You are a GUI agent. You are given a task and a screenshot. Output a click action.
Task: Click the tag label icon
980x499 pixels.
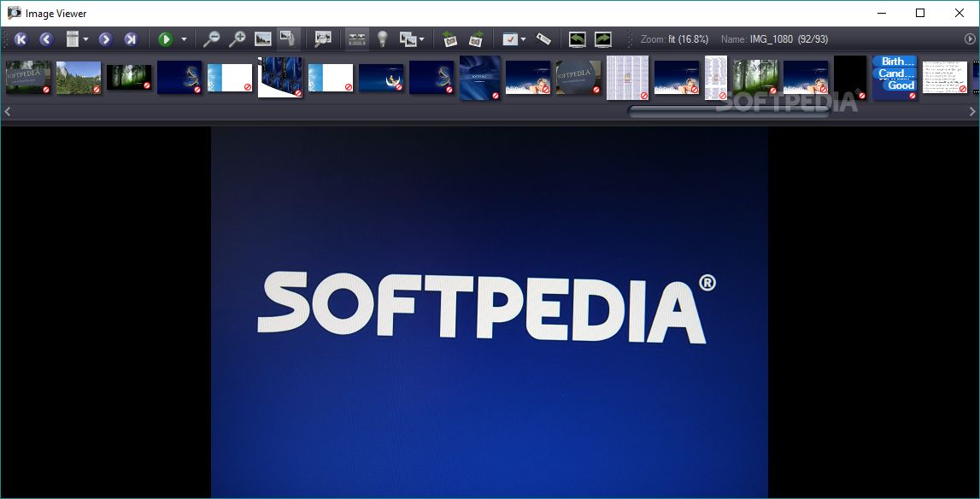click(x=543, y=39)
